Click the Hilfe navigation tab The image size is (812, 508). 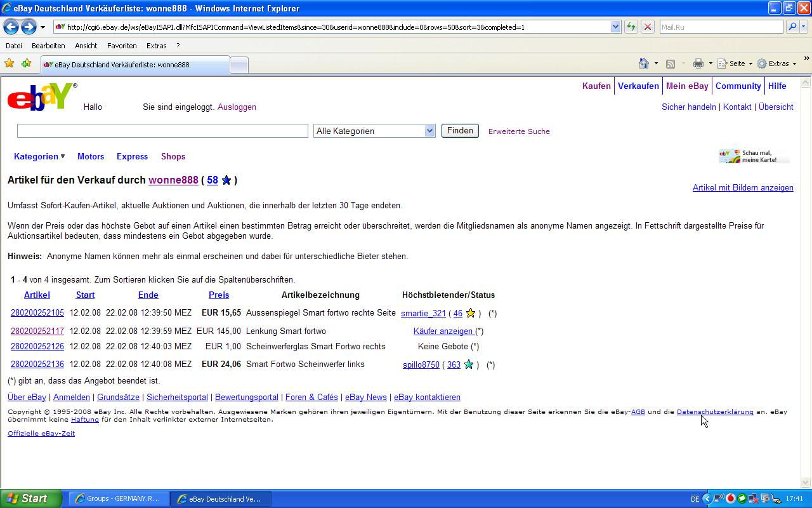(777, 86)
